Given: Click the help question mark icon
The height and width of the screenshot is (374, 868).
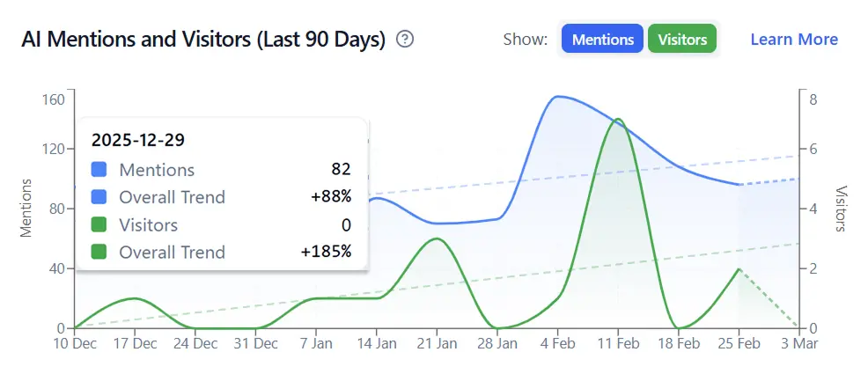Looking at the screenshot, I should click(x=405, y=40).
